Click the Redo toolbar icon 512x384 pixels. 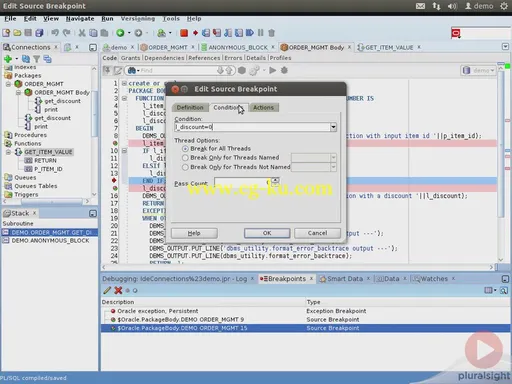pyautogui.click(x=67, y=33)
